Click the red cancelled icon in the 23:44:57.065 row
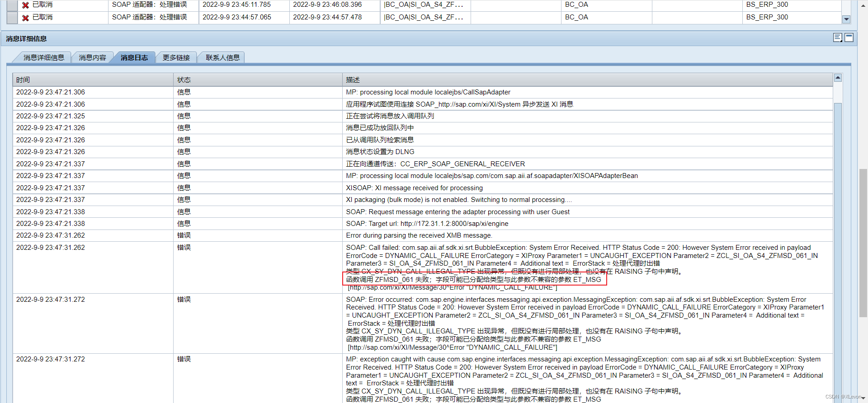868x403 pixels. pyautogui.click(x=26, y=18)
